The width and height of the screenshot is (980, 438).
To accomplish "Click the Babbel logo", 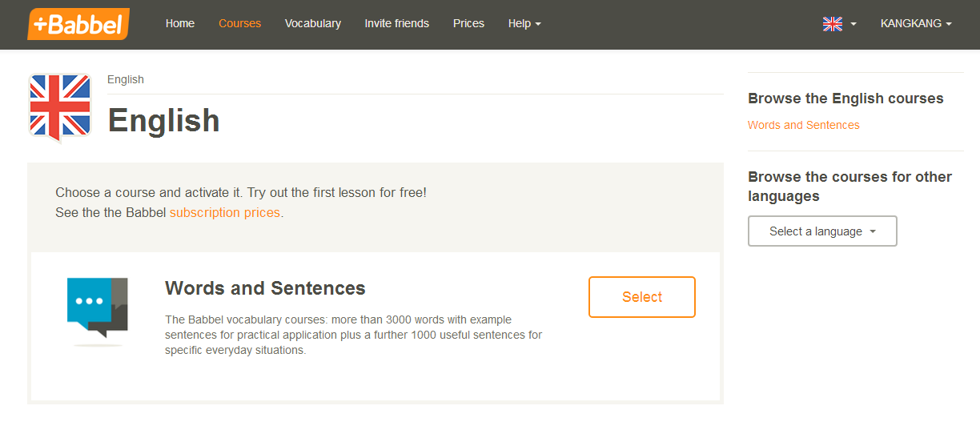I will pyautogui.click(x=78, y=24).
